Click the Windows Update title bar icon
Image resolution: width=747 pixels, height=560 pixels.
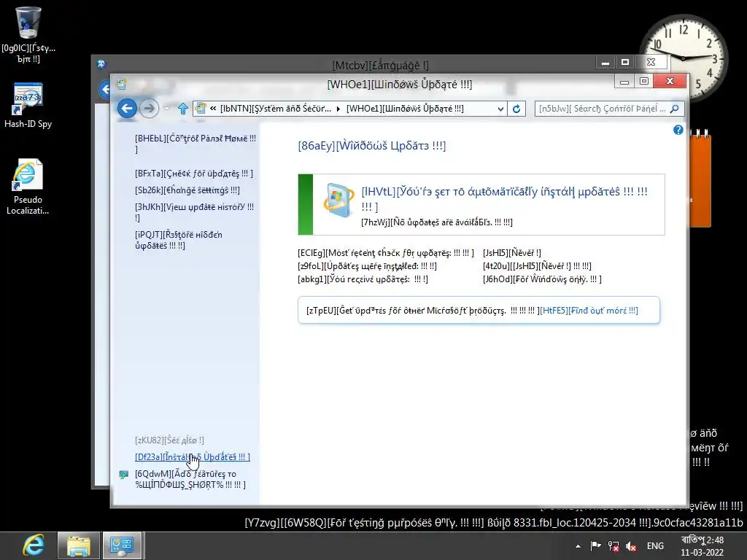pyautogui.click(x=122, y=84)
